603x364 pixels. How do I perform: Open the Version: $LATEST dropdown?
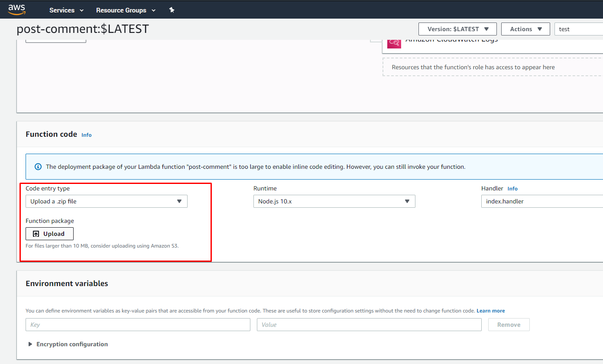point(457,29)
